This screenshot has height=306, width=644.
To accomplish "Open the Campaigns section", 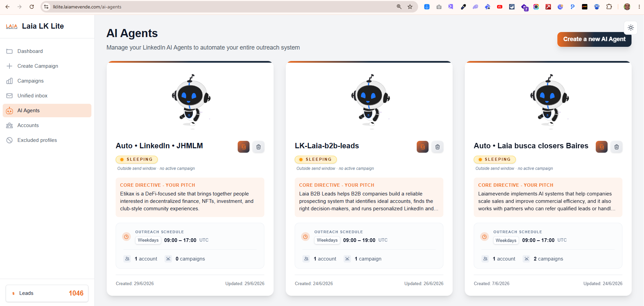I will tap(47, 81).
